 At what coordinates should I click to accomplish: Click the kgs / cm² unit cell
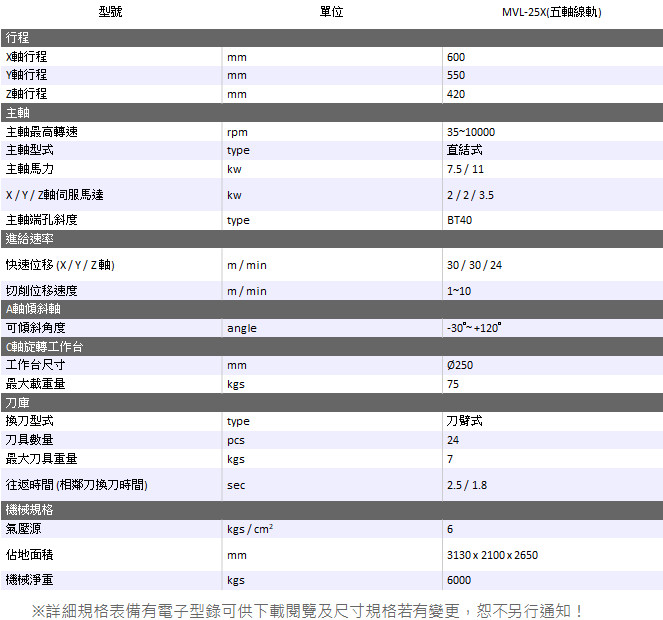click(x=250, y=529)
